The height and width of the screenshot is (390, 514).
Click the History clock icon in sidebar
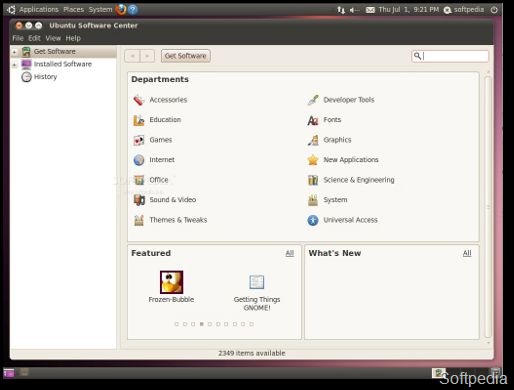click(26, 77)
